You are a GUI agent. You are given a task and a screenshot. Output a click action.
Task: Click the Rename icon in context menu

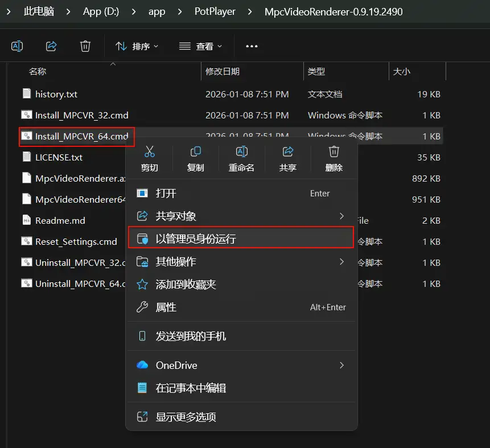tap(241, 152)
